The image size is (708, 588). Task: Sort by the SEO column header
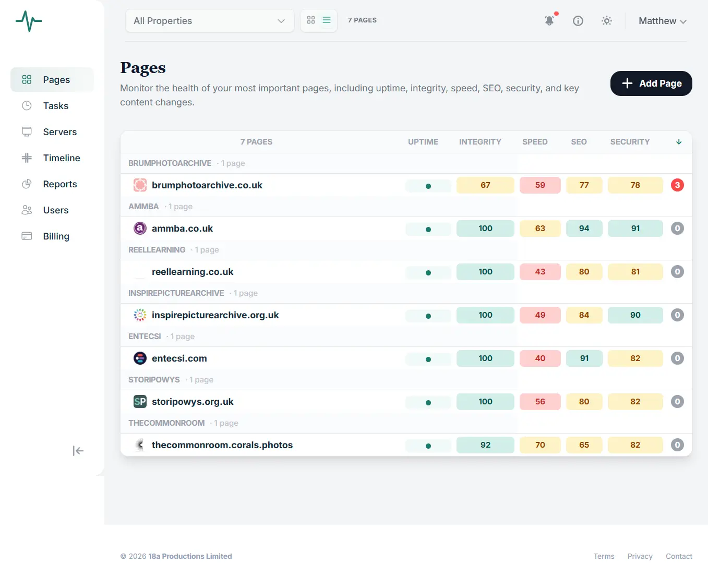[579, 142]
